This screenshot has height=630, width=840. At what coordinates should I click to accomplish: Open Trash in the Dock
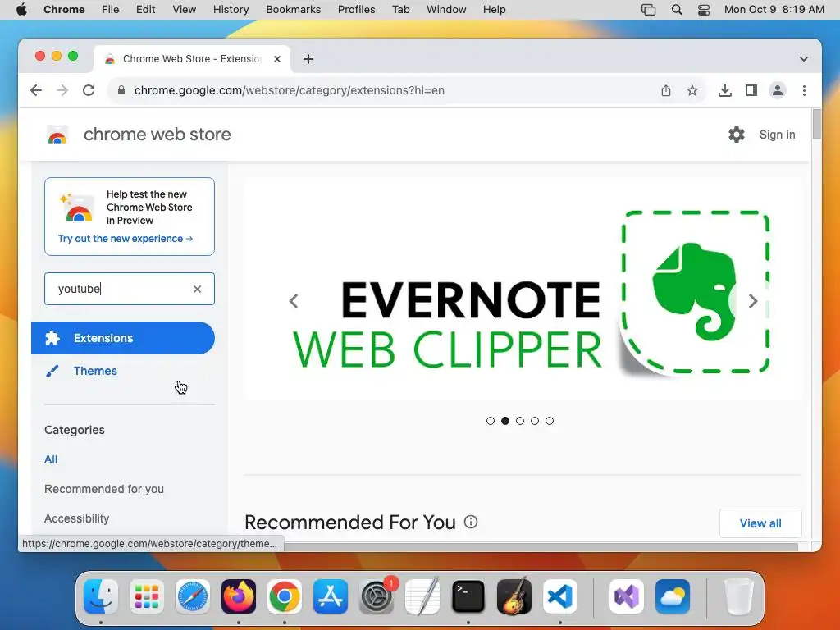[738, 596]
